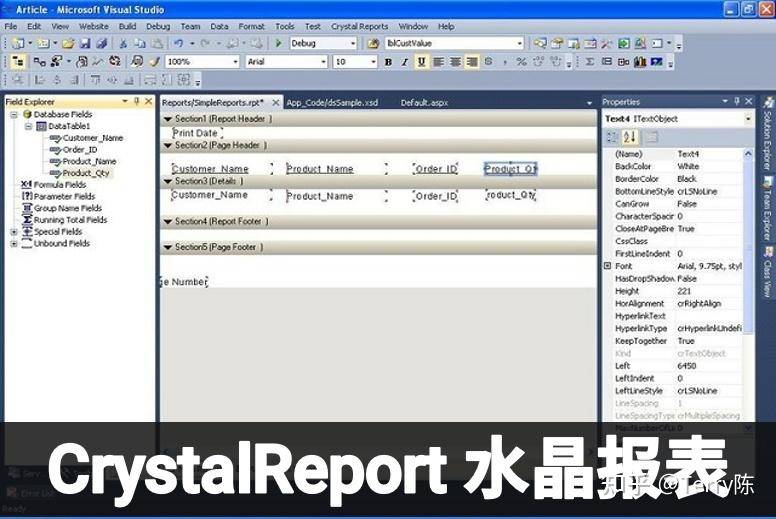
Task: Click the Alphabetical sort icon in Properties
Action: click(630, 137)
